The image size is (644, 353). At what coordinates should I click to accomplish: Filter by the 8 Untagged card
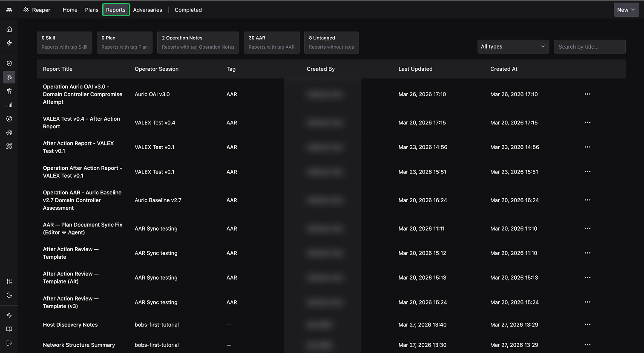(x=331, y=43)
